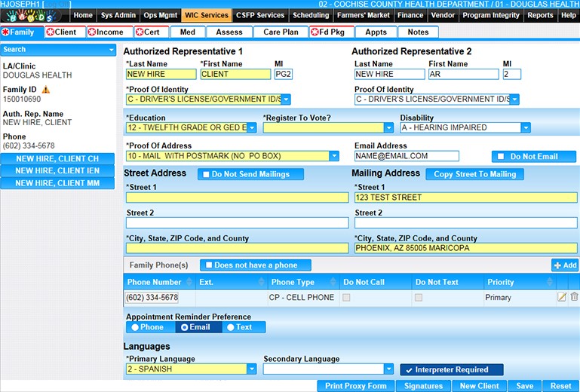
Task: Sort phone list by Phone Type column
Action: (x=293, y=282)
